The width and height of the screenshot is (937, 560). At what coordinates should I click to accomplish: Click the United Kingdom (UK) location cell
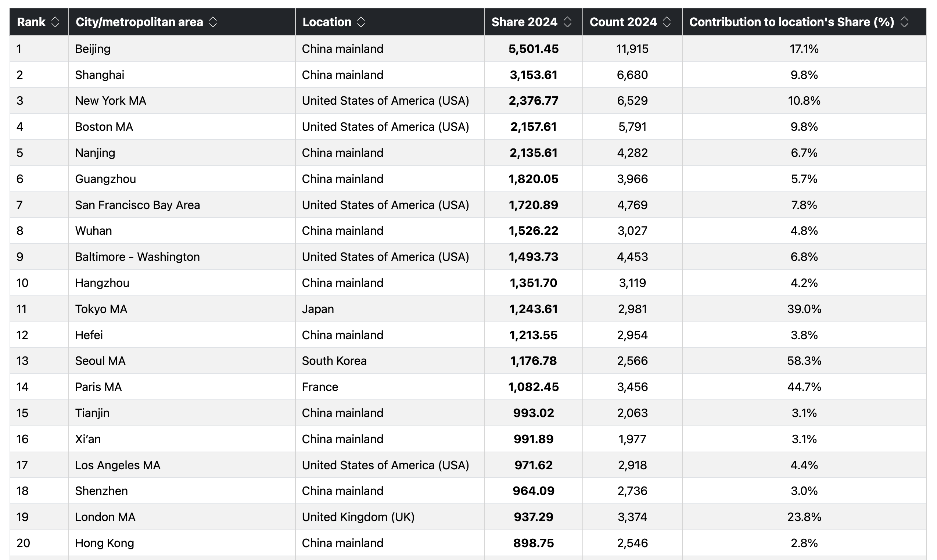pyautogui.click(x=358, y=517)
